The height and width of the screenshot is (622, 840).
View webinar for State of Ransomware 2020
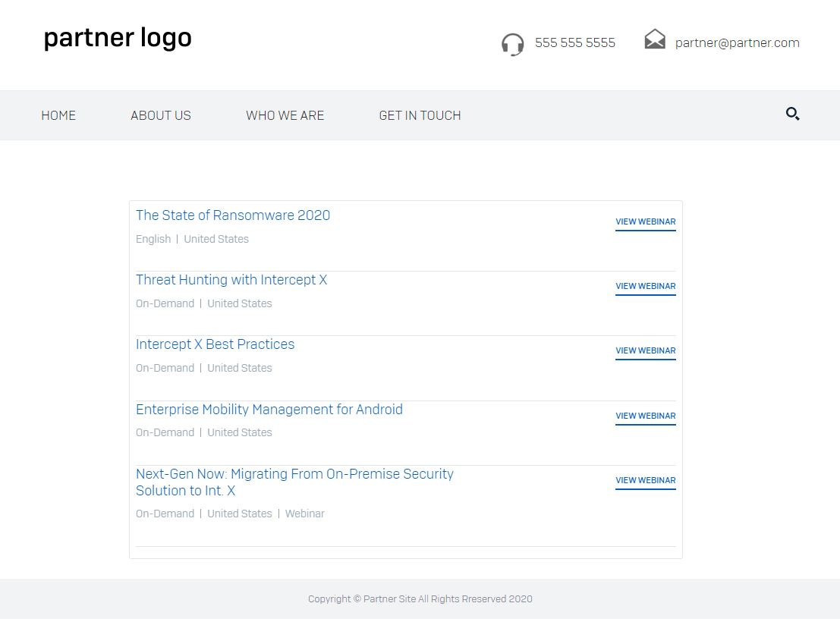(x=646, y=221)
